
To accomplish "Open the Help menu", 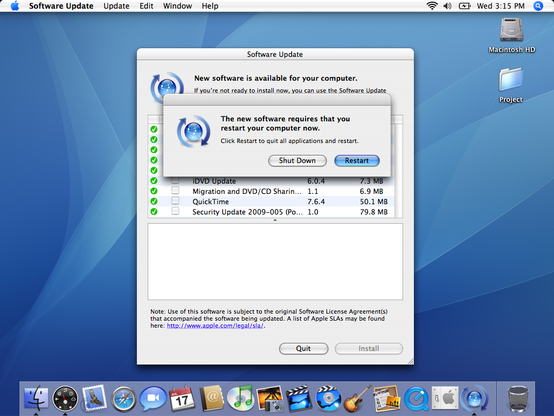I will click(210, 6).
